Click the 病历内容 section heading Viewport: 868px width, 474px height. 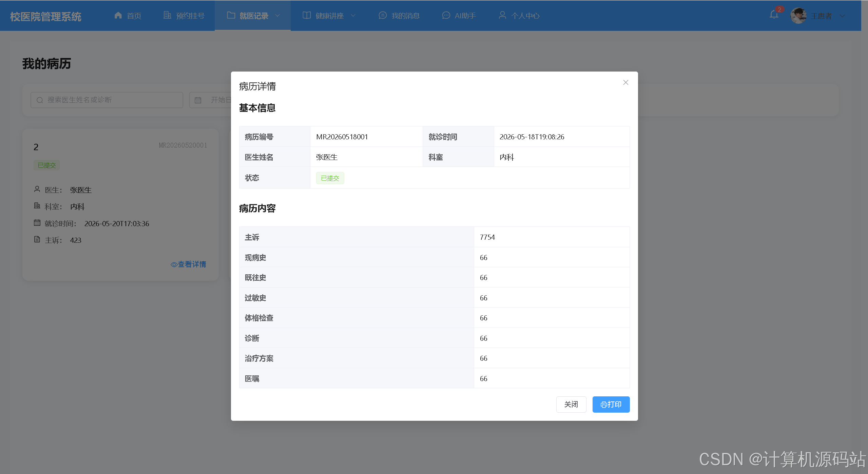[x=257, y=209]
